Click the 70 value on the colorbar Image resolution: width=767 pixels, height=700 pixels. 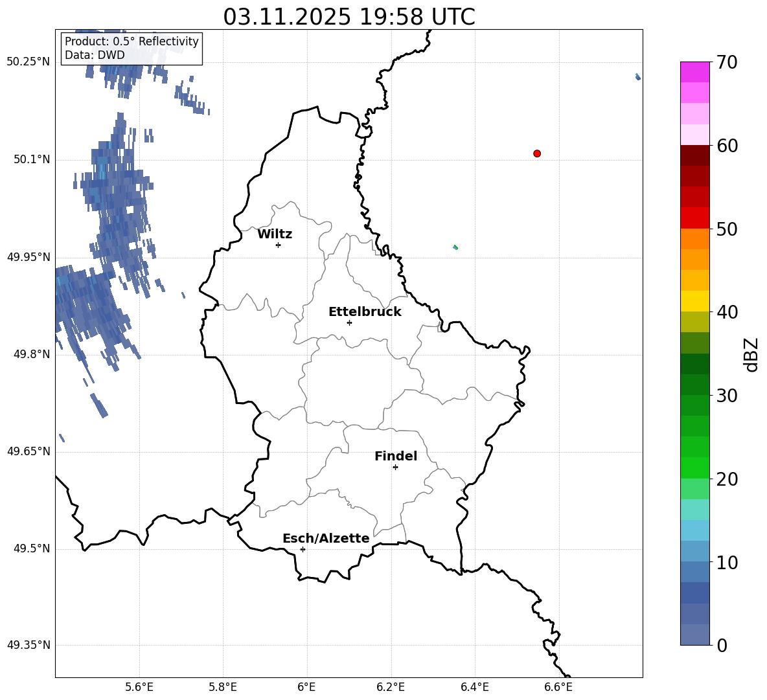pyautogui.click(x=727, y=62)
